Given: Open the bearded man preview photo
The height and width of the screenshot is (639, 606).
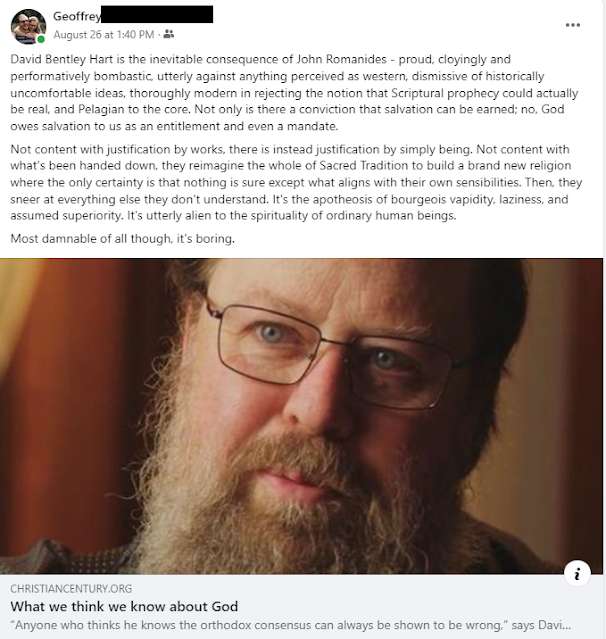Looking at the screenshot, I should click(302, 416).
